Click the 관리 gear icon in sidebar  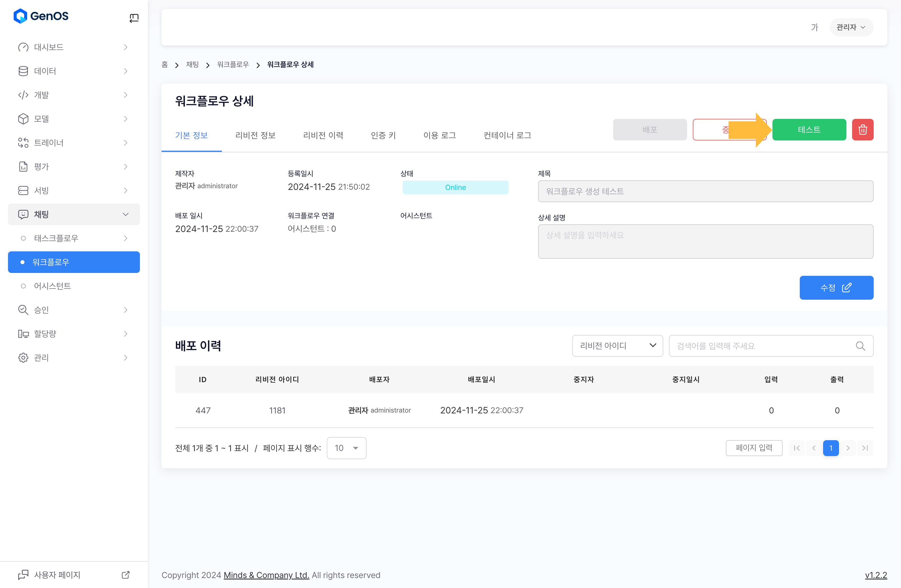click(x=23, y=358)
